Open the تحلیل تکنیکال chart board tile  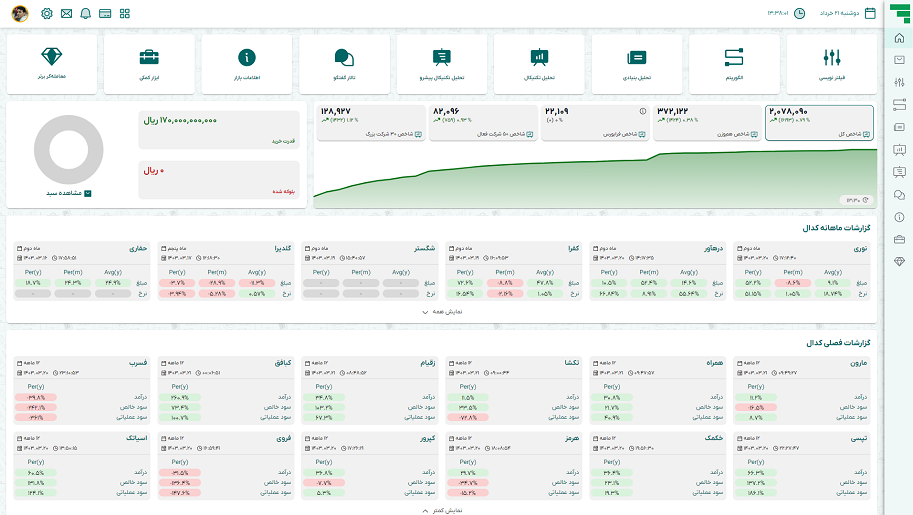[x=539, y=64]
